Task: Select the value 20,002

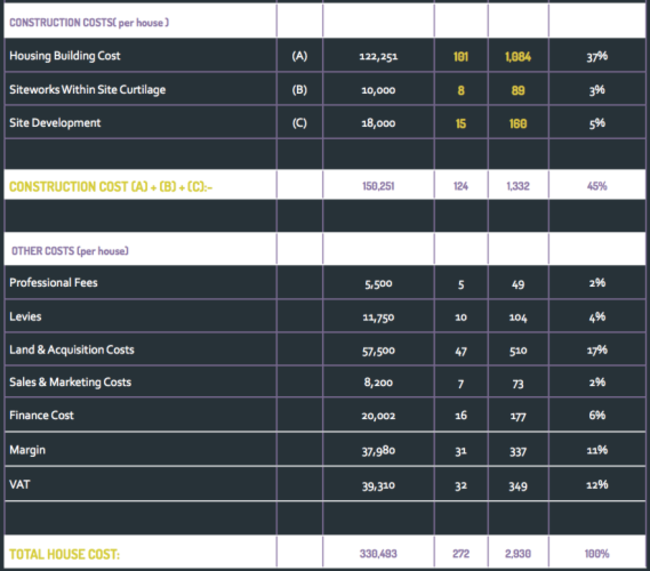Action: 378,416
